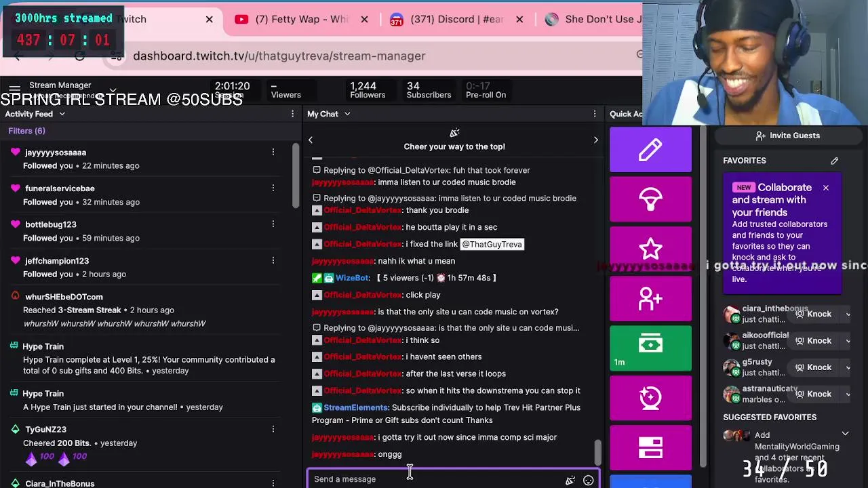Open dropdown beside astranauticty Knock button
Viewport: 868px width, 488px height.
point(848,394)
